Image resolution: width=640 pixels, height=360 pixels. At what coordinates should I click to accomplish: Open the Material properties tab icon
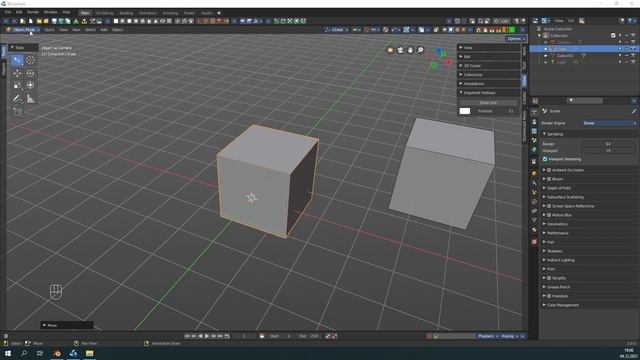coord(534,230)
